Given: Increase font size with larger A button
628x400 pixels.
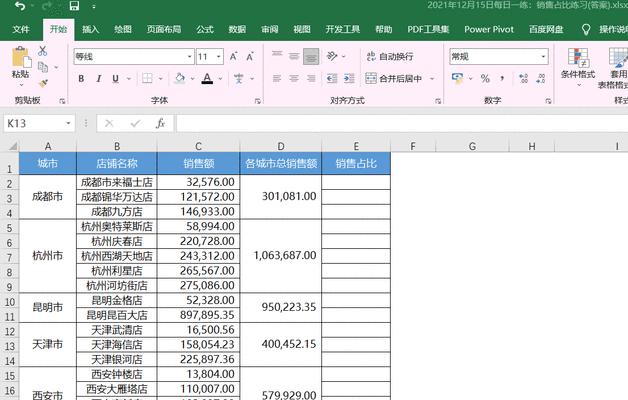Looking at the screenshot, I should click(x=233, y=56).
